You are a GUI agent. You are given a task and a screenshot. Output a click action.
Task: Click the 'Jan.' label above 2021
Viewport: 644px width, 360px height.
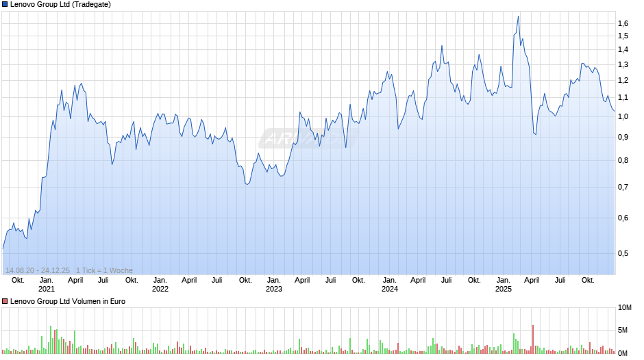click(47, 280)
